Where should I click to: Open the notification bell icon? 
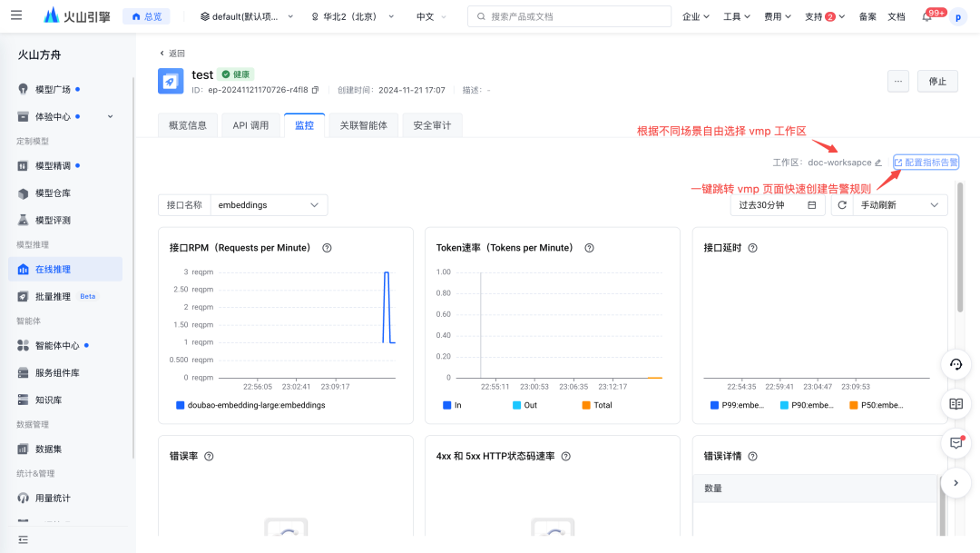[926, 17]
